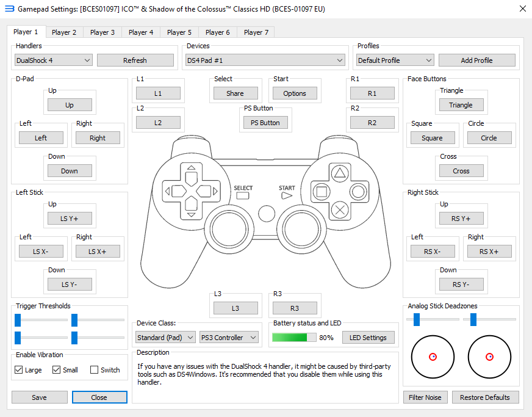Viewport: 532px width, 417px height.
Task: Click the Refresh handlers button
Action: [135, 60]
